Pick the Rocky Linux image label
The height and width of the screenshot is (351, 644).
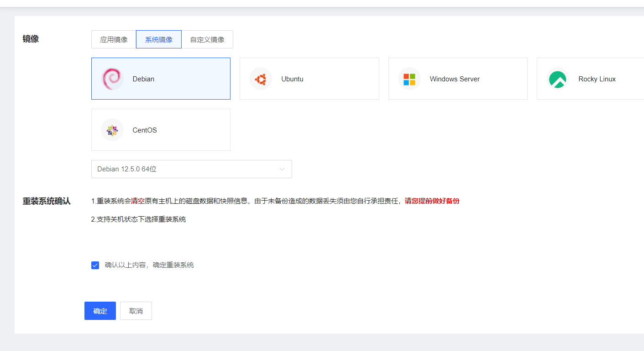597,79
